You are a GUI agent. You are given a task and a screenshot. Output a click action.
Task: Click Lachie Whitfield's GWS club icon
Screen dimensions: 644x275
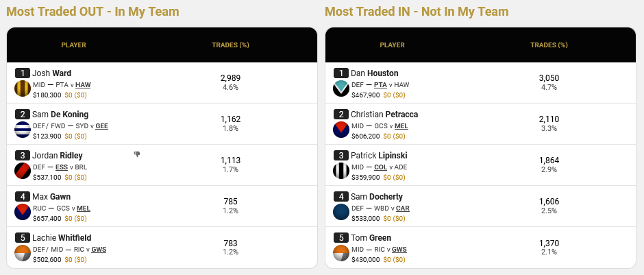tap(23, 253)
